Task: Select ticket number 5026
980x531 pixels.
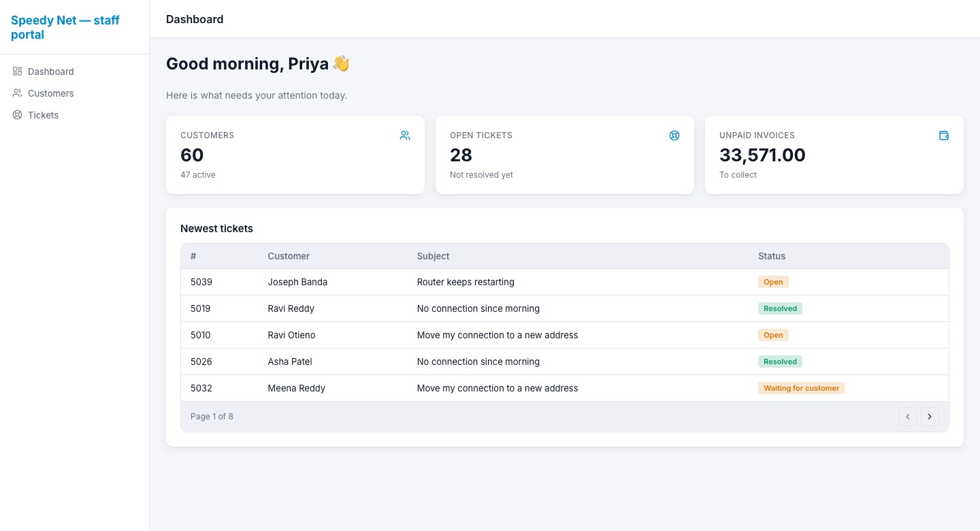Action: pos(201,361)
